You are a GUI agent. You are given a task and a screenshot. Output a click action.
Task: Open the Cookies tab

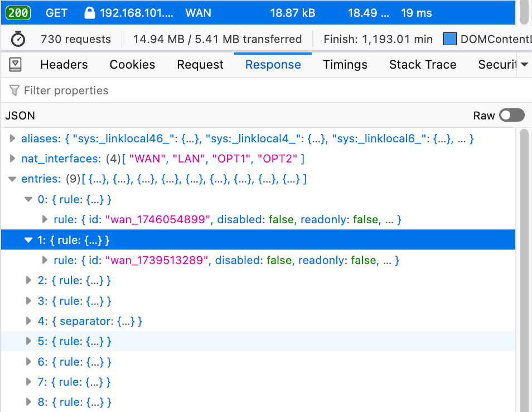click(132, 65)
